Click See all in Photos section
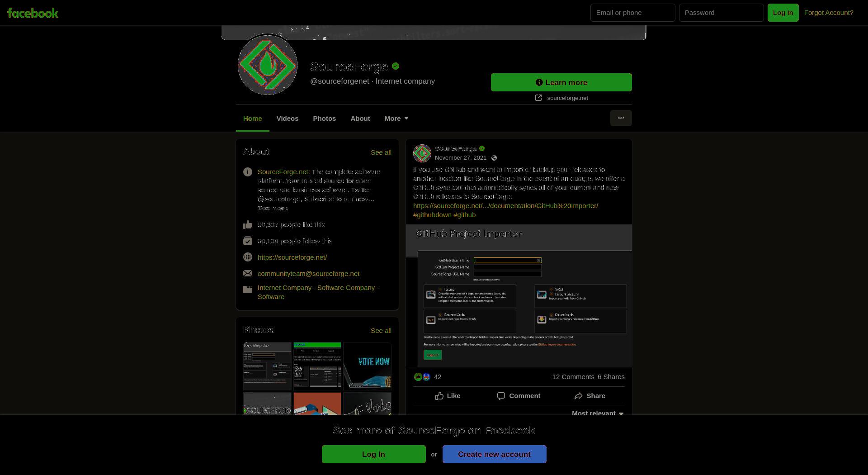 coord(381,331)
